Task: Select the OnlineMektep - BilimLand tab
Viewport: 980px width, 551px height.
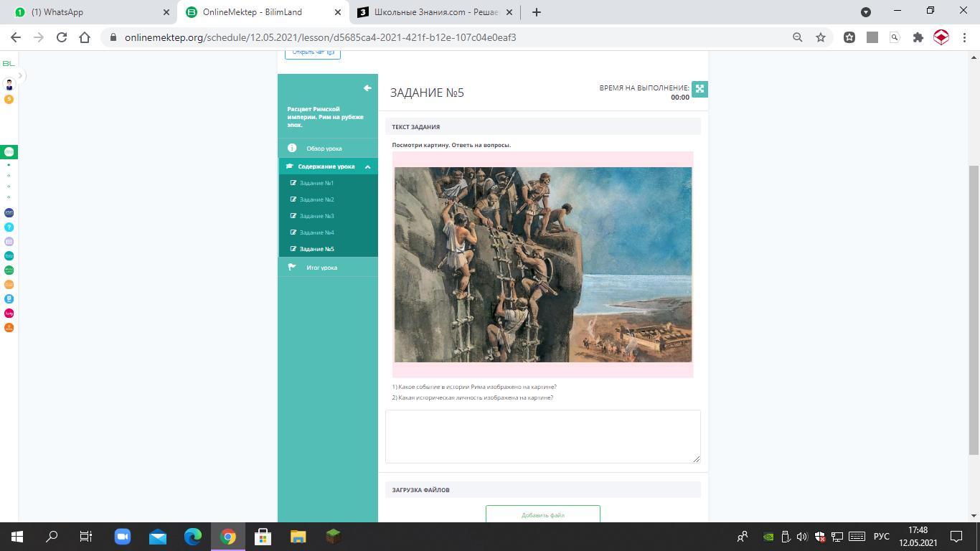Action: tap(263, 12)
